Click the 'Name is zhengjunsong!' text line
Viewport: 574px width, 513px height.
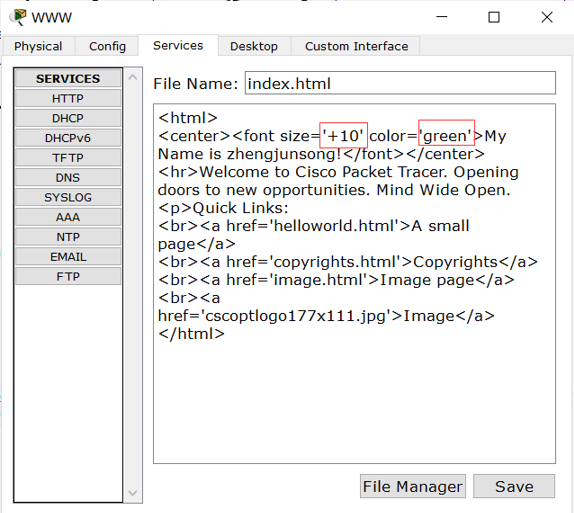pos(321,154)
